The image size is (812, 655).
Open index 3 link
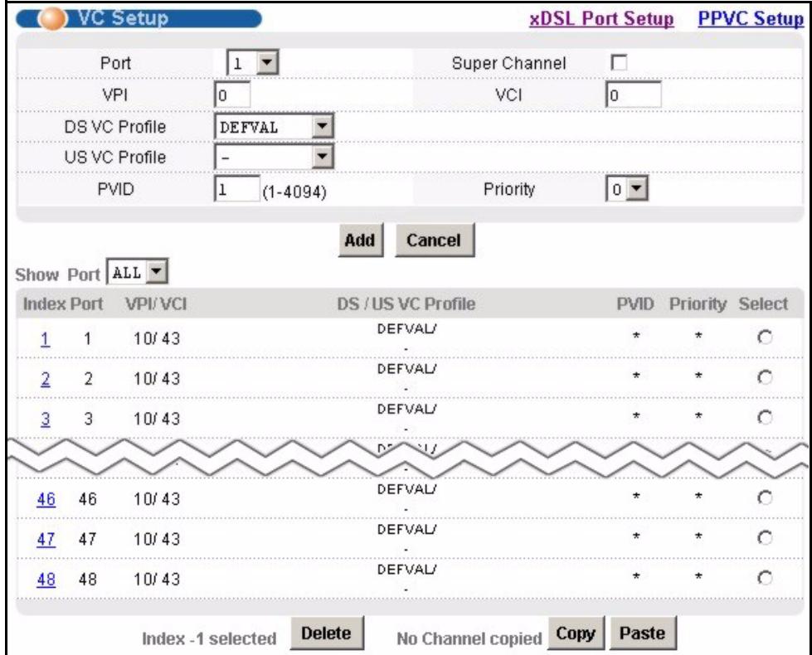[45, 419]
